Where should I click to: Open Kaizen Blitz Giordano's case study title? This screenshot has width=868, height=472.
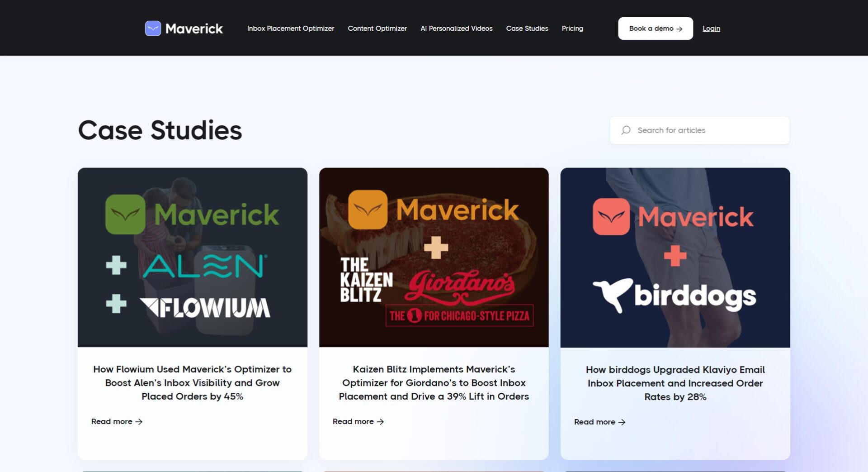[x=434, y=383]
